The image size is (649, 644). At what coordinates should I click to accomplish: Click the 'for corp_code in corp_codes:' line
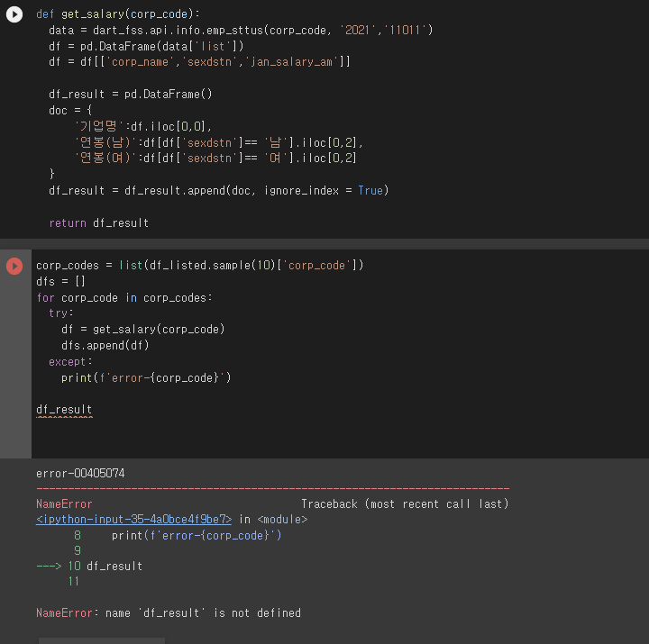click(x=123, y=298)
